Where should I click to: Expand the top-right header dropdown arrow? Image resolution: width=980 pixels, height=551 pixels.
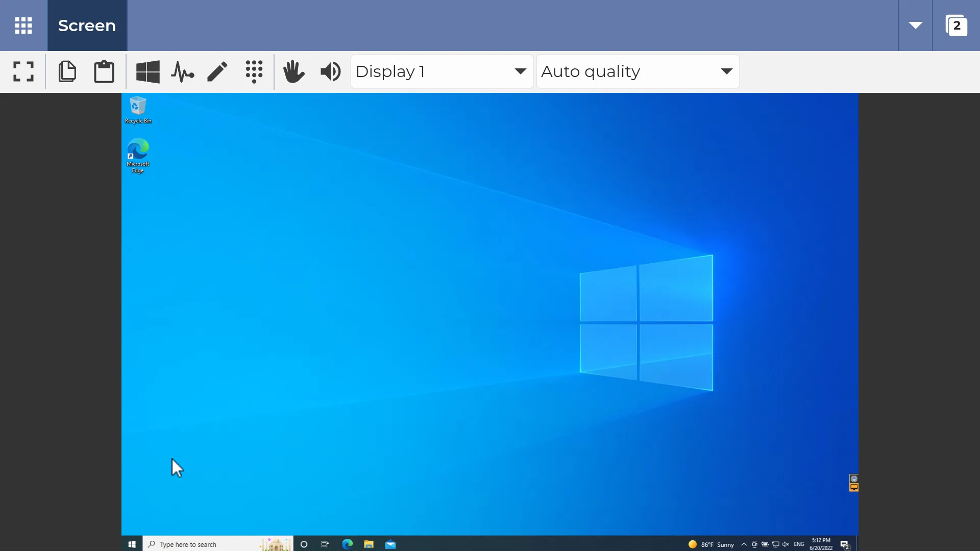916,26
